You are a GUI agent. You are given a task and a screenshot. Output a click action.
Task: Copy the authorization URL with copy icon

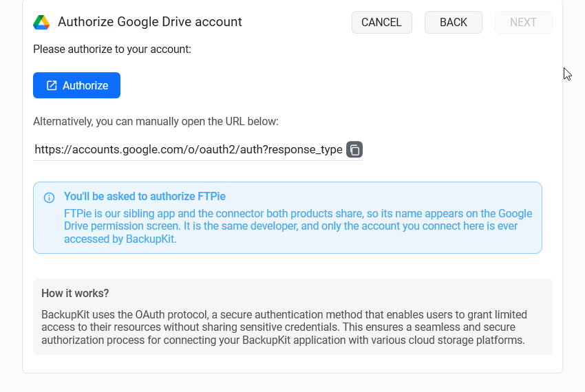(x=354, y=149)
